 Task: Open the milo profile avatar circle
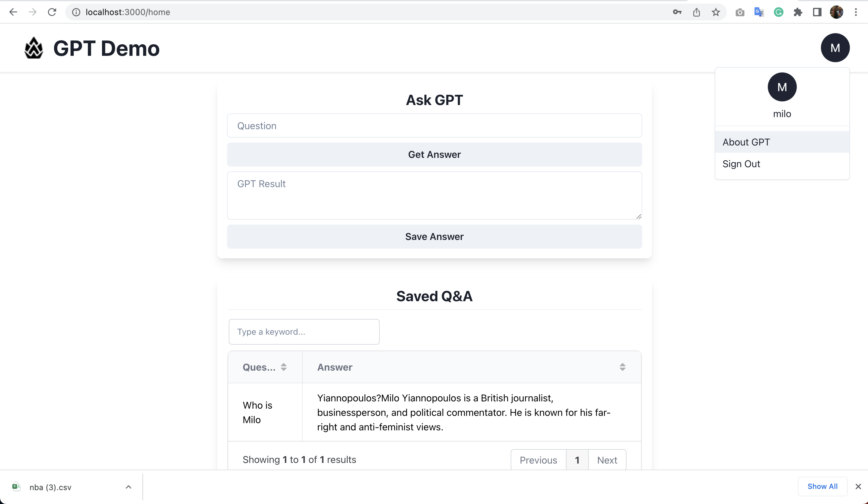(x=836, y=48)
